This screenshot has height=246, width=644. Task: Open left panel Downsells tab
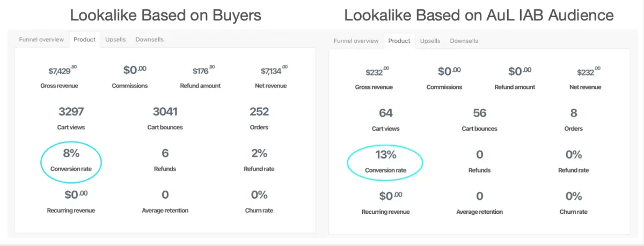[149, 40]
